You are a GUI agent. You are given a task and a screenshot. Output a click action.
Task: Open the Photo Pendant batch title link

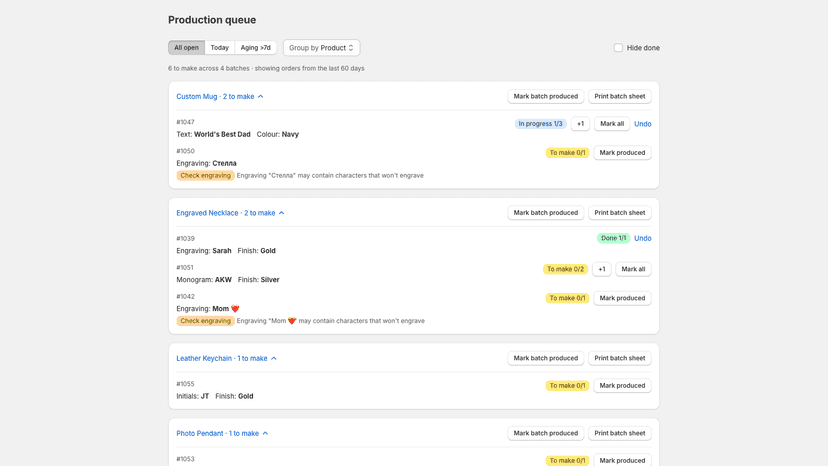point(218,433)
